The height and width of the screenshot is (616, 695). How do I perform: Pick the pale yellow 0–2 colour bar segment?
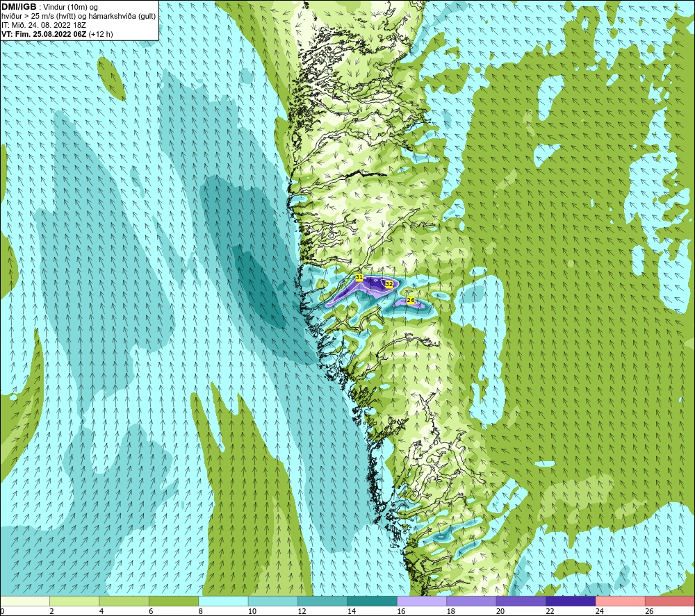(x=25, y=601)
